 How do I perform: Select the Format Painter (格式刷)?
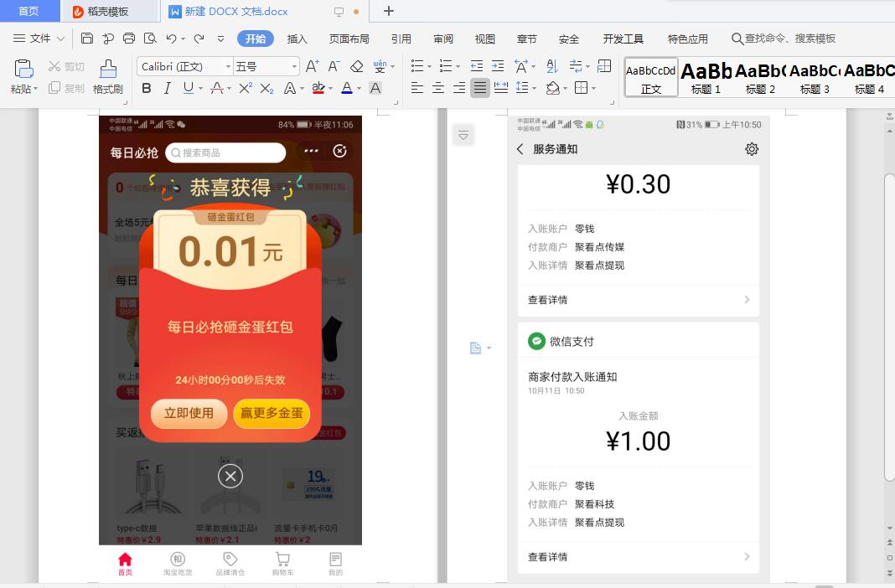[x=108, y=76]
